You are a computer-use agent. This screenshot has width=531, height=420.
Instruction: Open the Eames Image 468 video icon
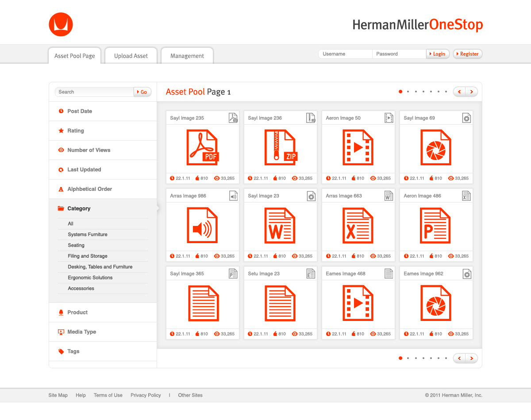click(x=358, y=303)
